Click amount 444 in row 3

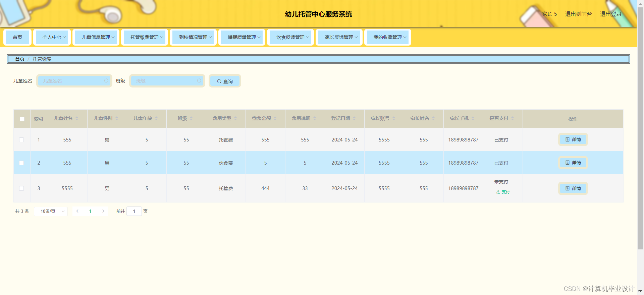[265, 188]
